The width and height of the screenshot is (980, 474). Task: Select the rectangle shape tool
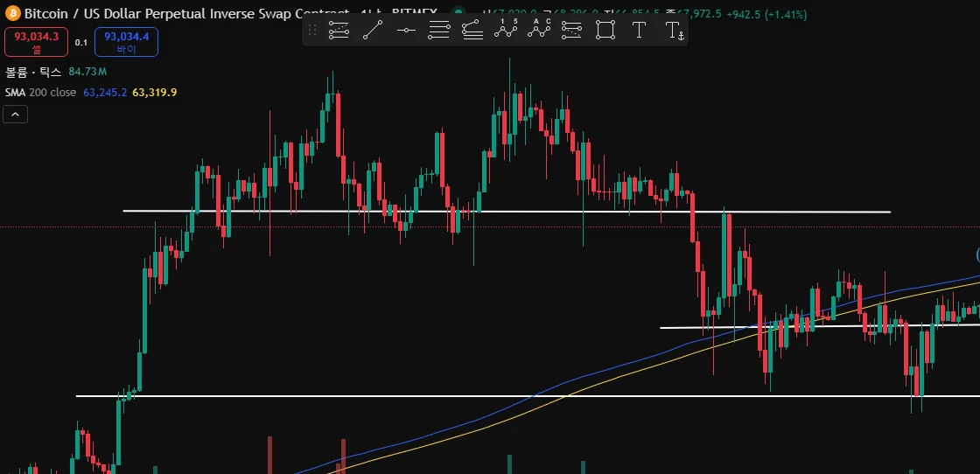click(x=605, y=30)
